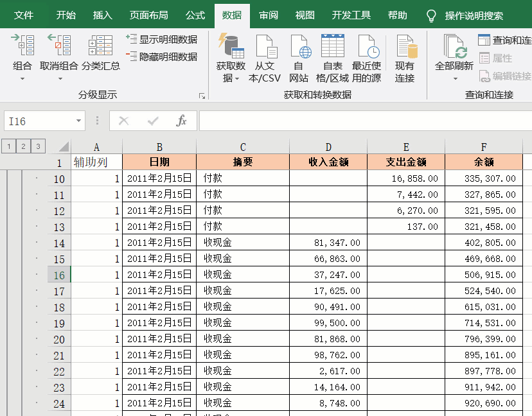Switch to the 审阅 (Review) tab
Image resolution: width=532 pixels, height=416 pixels.
click(269, 15)
